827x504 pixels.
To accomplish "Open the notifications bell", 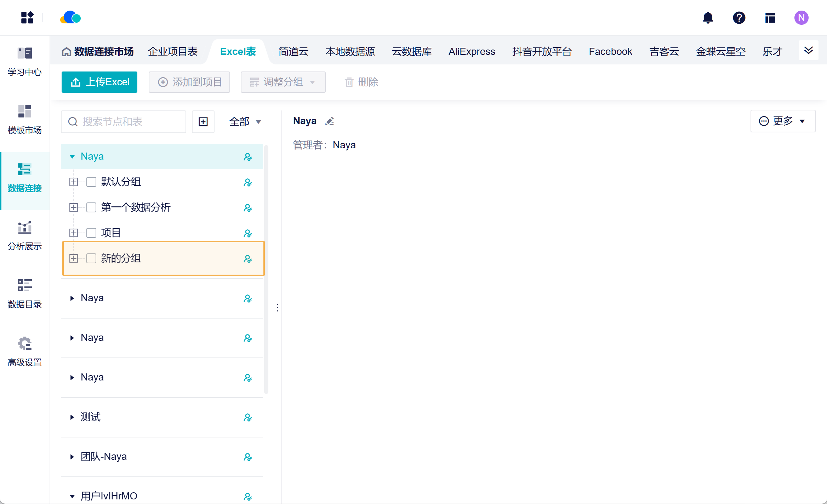I will (x=708, y=18).
